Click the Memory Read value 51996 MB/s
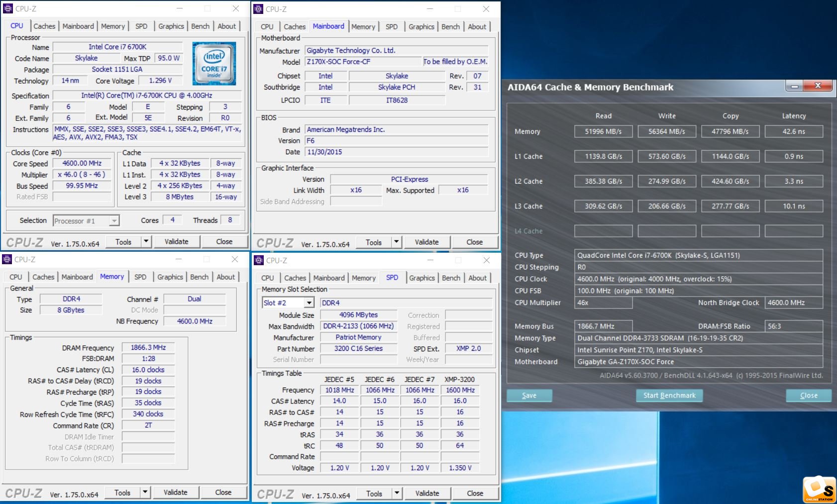Image resolution: width=837 pixels, height=504 pixels. click(x=604, y=131)
